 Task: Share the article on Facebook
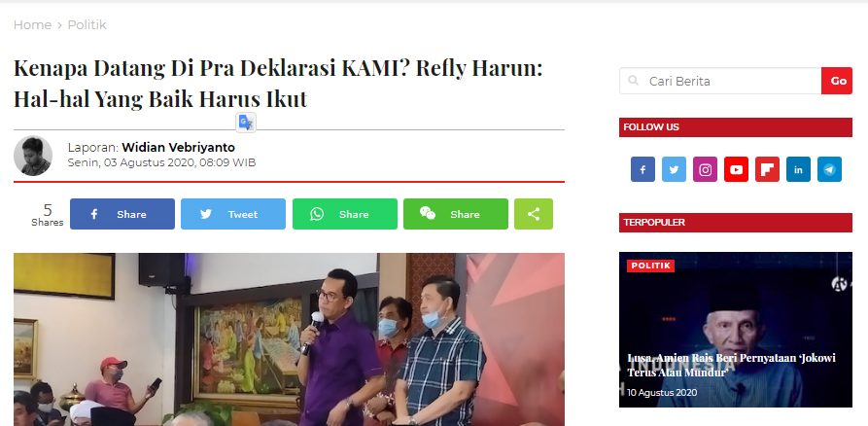coord(122,214)
